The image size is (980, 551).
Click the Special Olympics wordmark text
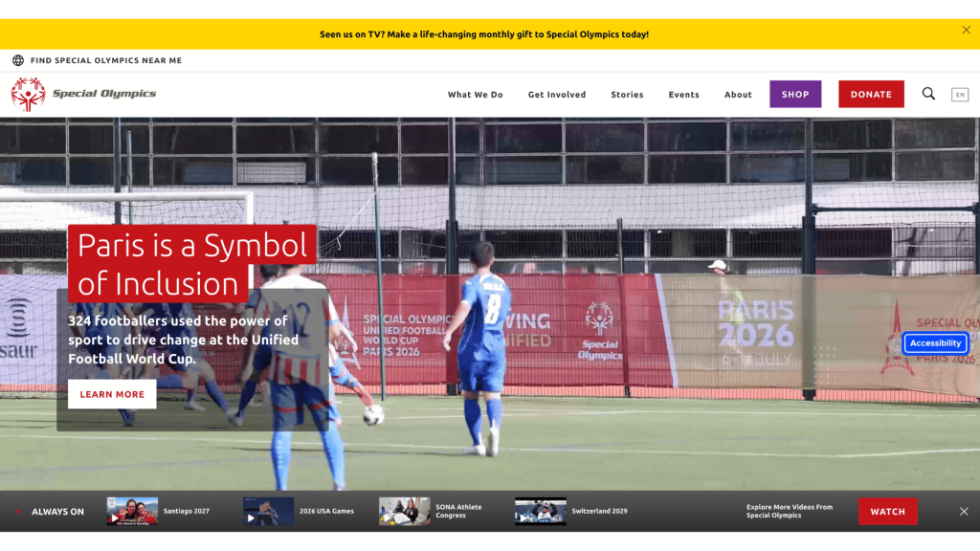click(104, 94)
